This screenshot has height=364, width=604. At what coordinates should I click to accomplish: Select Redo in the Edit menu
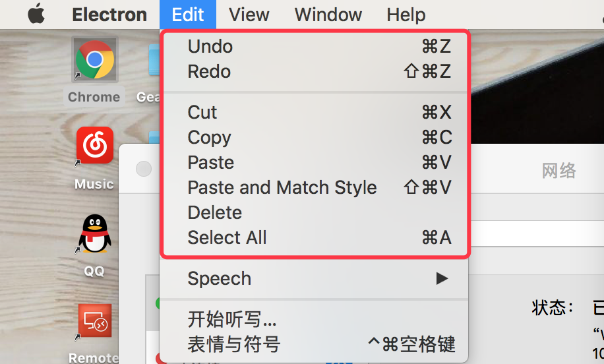[x=315, y=72]
